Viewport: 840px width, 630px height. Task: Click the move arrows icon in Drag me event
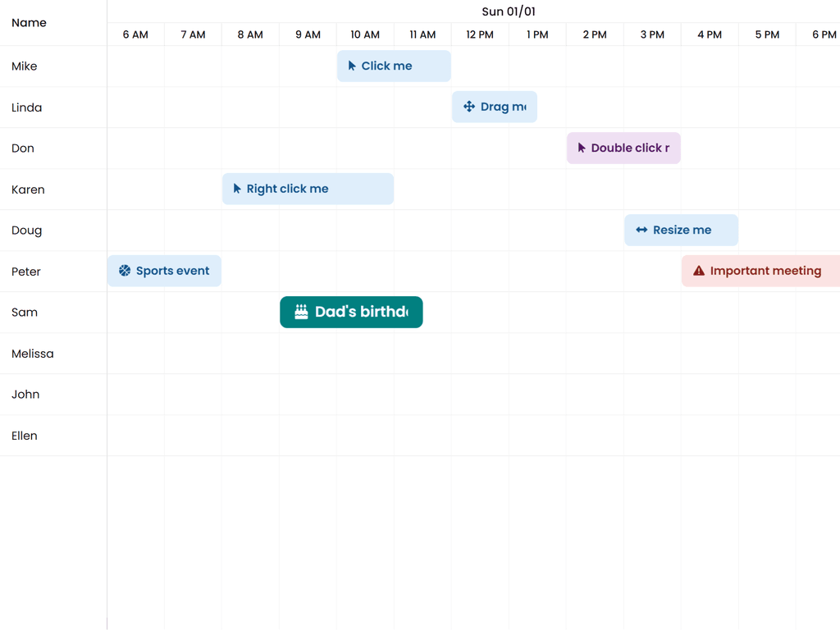pyautogui.click(x=469, y=107)
